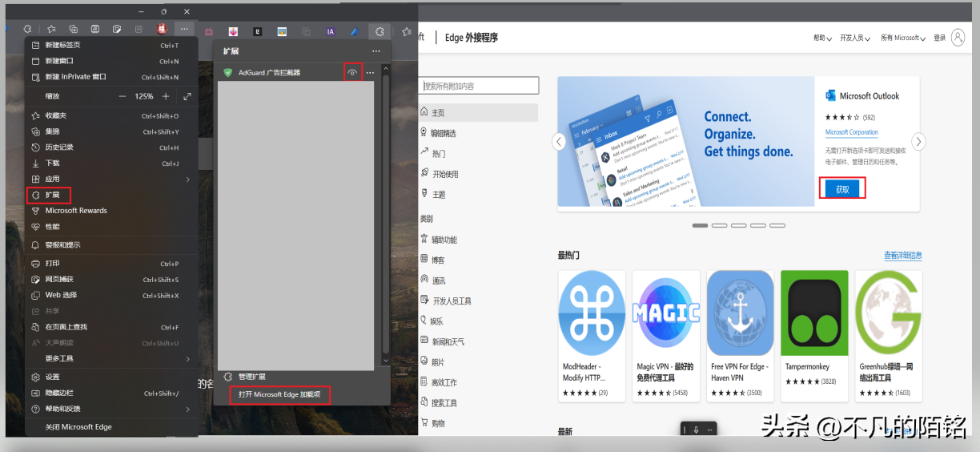Viewport: 980px width, 452px height.
Task: Click the highlighted Extensions puzzle toolbar button
Action: pos(380,31)
